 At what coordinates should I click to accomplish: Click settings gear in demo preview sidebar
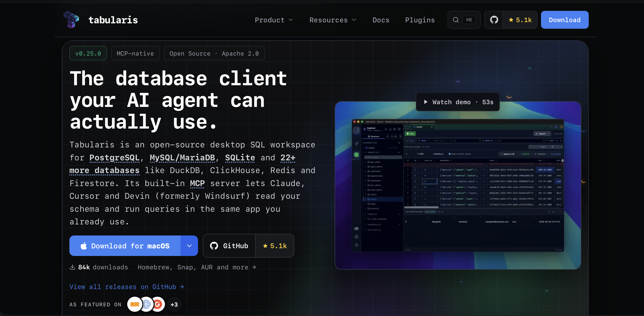[x=356, y=245]
